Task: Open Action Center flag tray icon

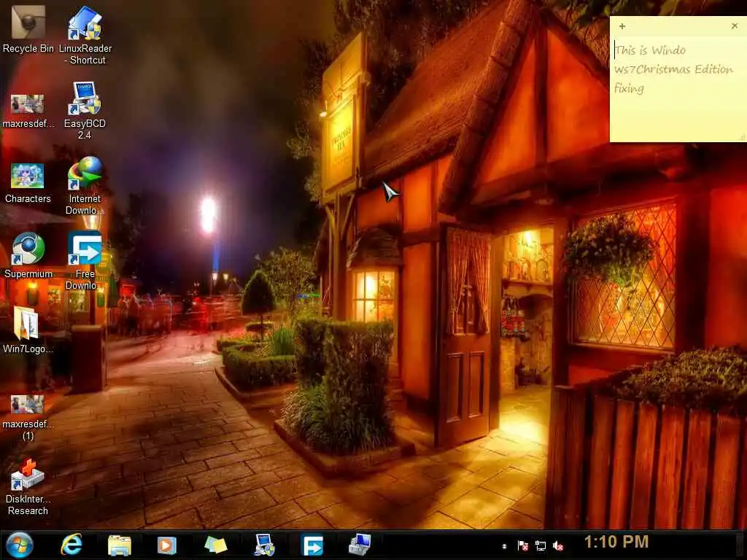Action: (x=522, y=545)
